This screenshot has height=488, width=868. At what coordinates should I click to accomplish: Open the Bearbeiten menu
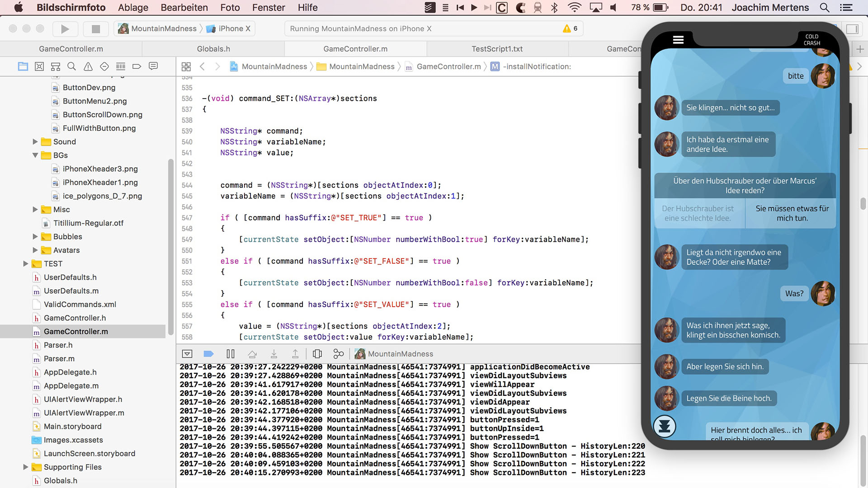tap(184, 8)
